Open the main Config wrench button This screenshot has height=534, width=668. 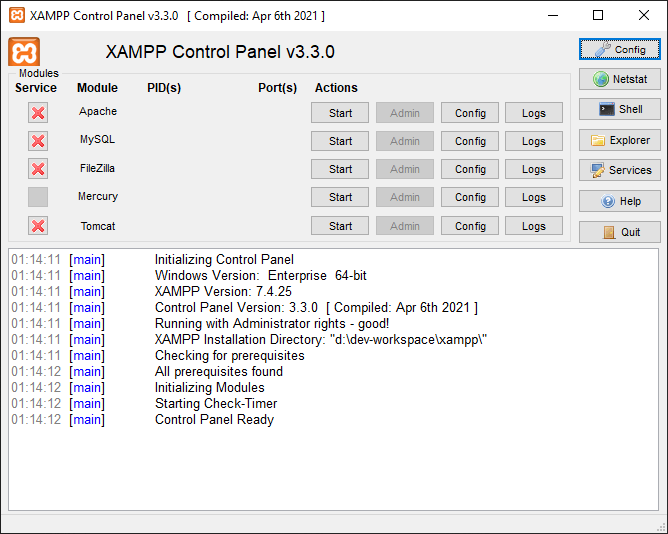pyautogui.click(x=619, y=49)
